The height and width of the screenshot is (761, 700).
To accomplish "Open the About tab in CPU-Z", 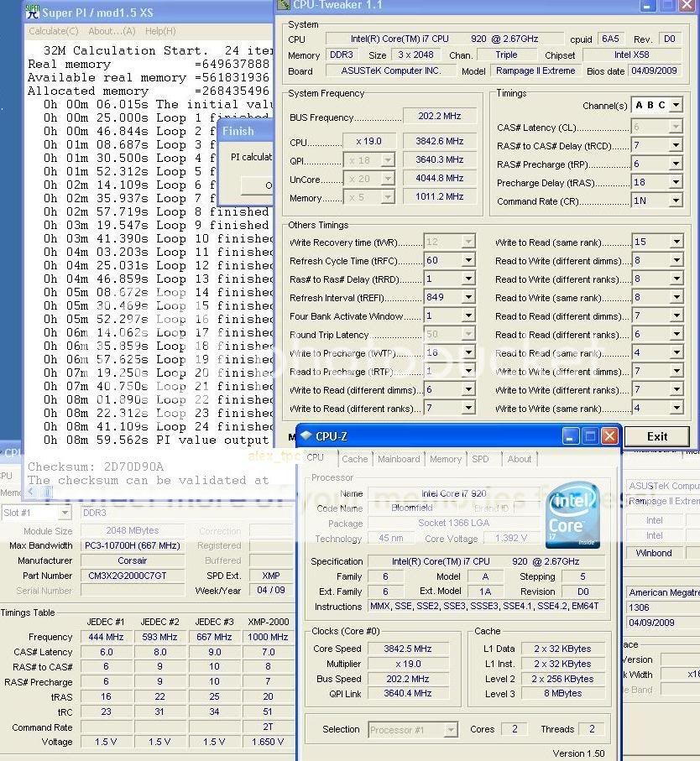I will click(520, 459).
